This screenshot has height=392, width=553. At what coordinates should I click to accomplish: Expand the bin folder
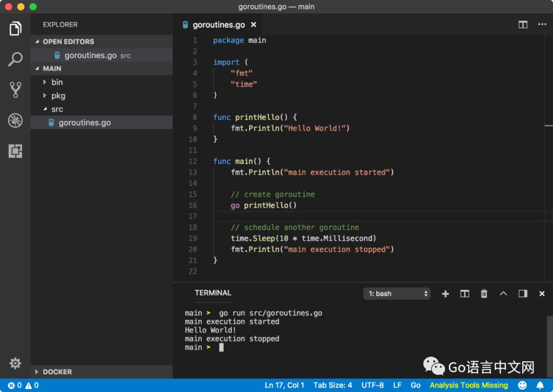101,82
